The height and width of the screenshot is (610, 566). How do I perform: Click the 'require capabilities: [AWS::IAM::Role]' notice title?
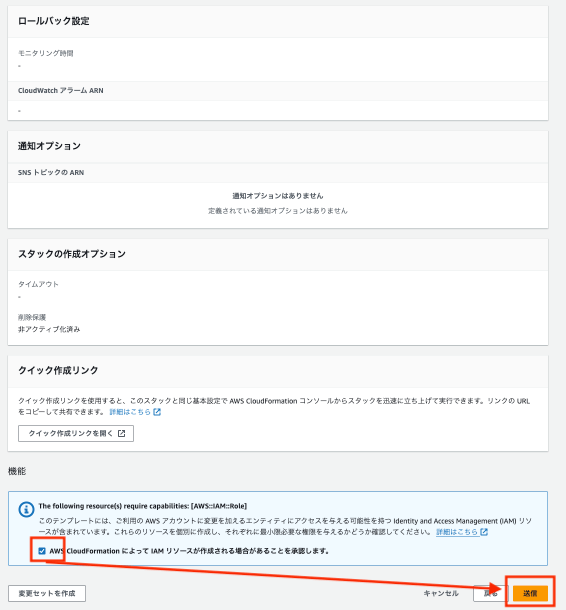point(142,506)
